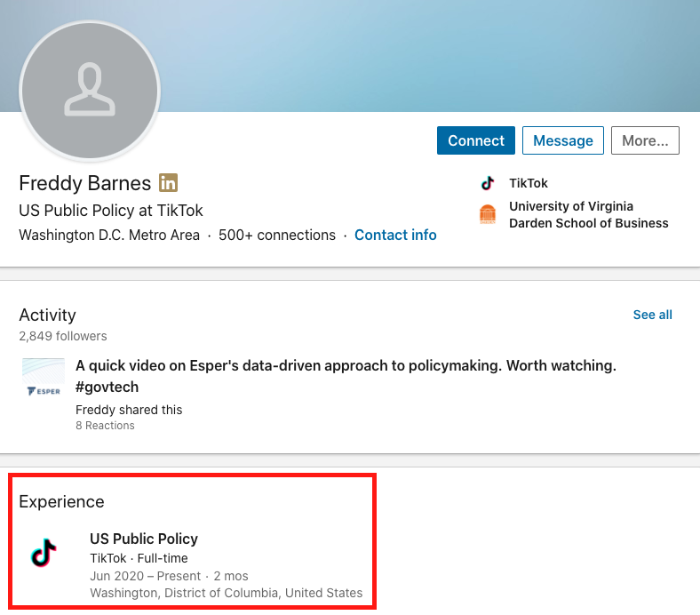Click the Darden School orange logo
The width and height of the screenshot is (700, 615).
[x=488, y=214]
